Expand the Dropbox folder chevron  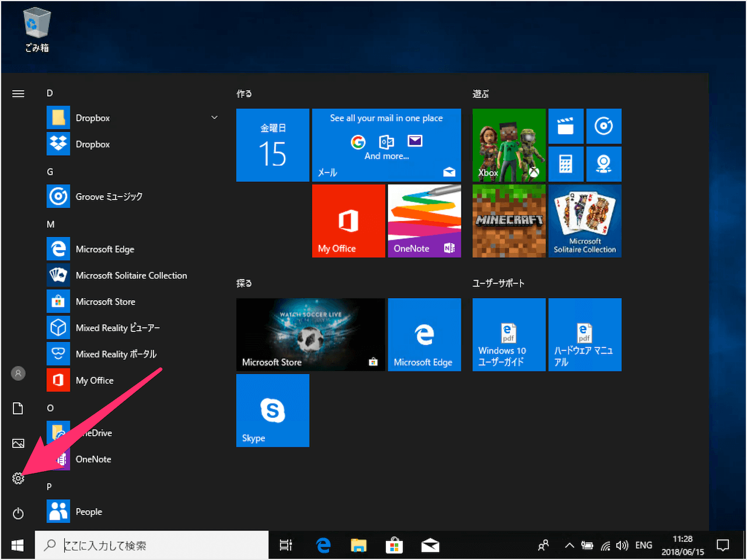(214, 118)
